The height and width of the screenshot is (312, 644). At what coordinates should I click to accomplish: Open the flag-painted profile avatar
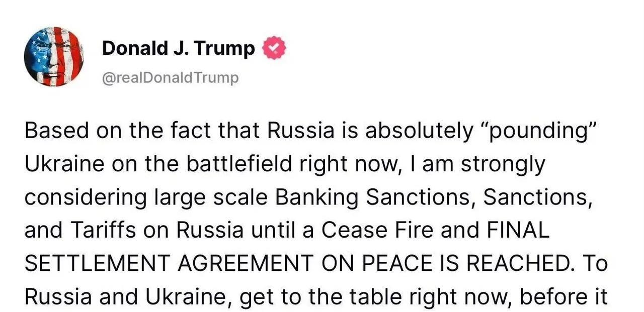tap(54, 57)
